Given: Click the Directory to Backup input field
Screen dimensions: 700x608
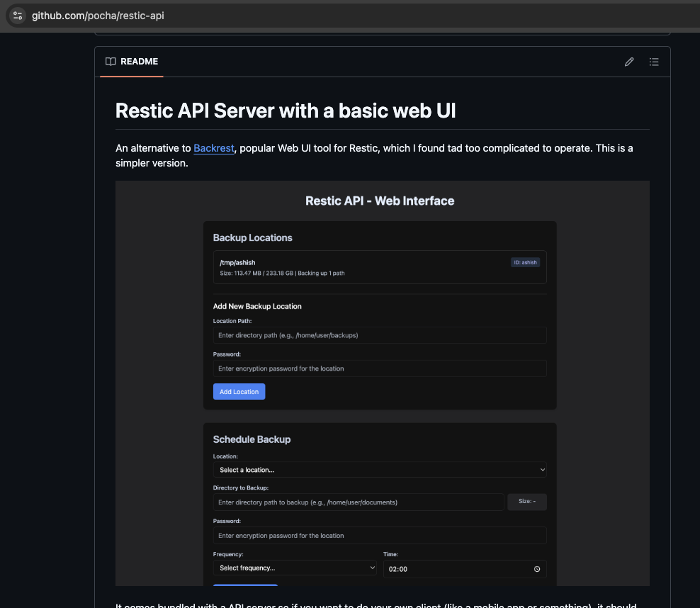Looking at the screenshot, I should tap(359, 502).
